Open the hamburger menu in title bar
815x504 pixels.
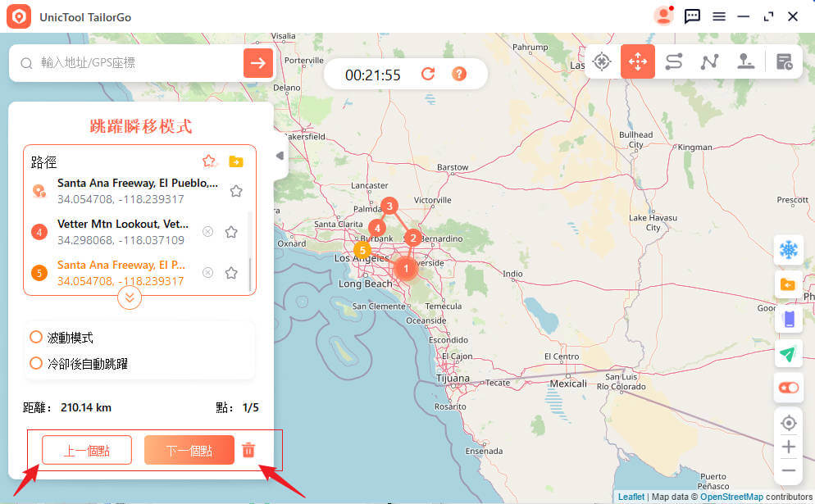click(719, 16)
